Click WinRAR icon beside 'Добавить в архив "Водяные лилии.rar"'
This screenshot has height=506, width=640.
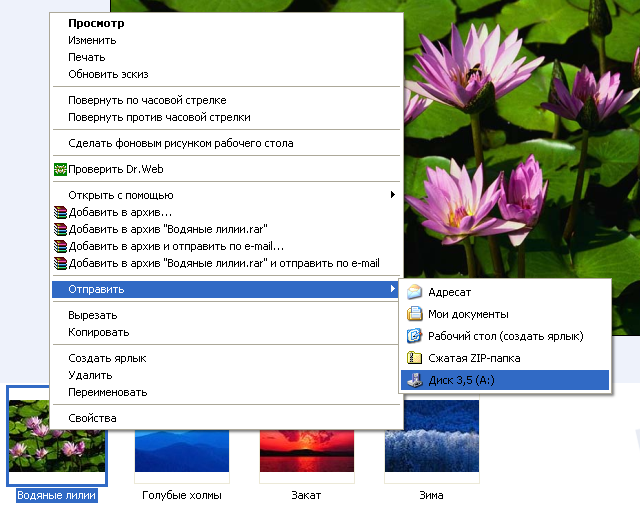coord(60,229)
